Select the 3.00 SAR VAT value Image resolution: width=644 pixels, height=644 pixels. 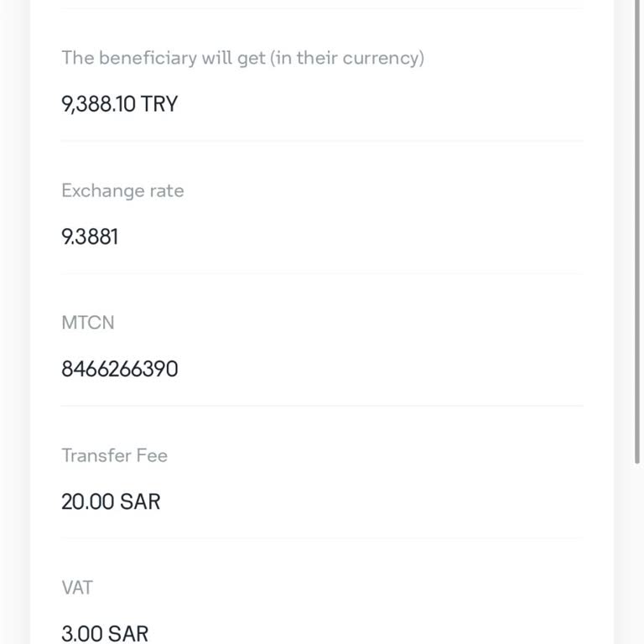click(105, 633)
